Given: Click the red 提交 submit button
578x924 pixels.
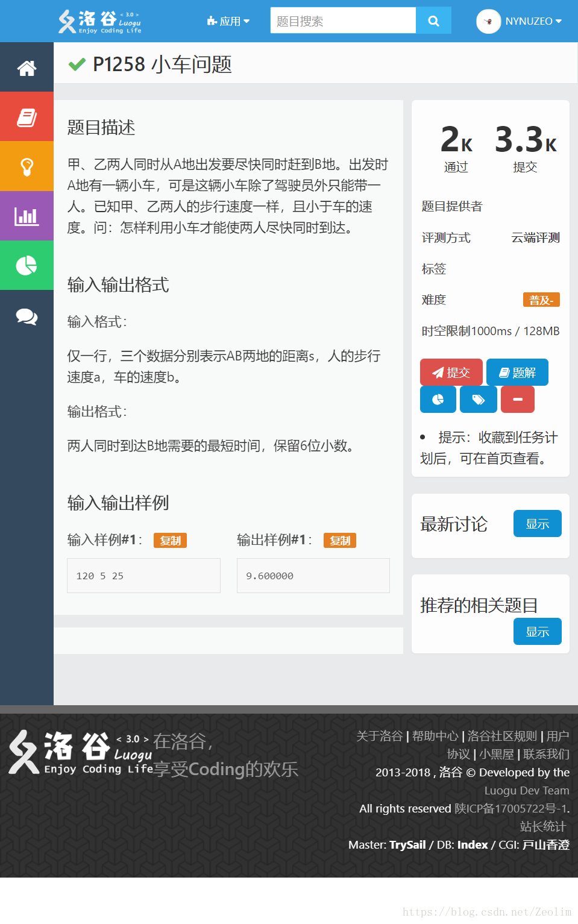Looking at the screenshot, I should pyautogui.click(x=451, y=372).
